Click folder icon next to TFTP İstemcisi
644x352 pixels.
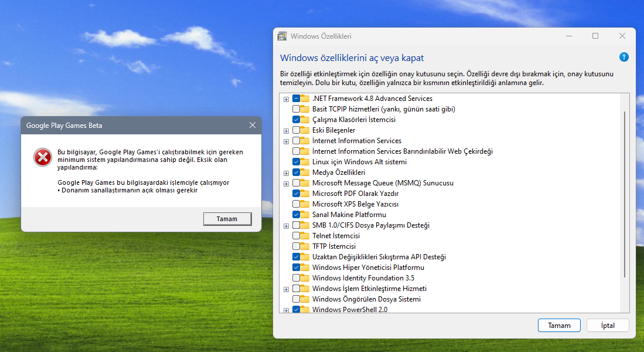pos(304,246)
